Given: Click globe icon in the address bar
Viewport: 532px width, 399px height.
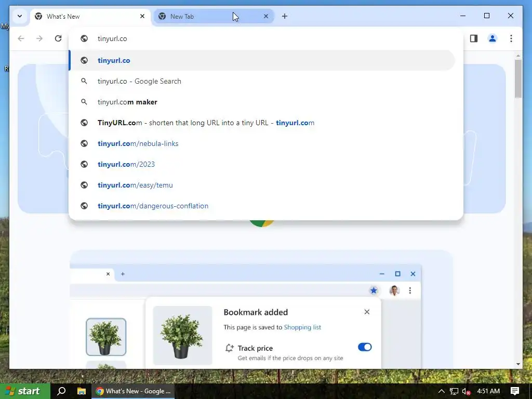Looking at the screenshot, I should click(84, 38).
